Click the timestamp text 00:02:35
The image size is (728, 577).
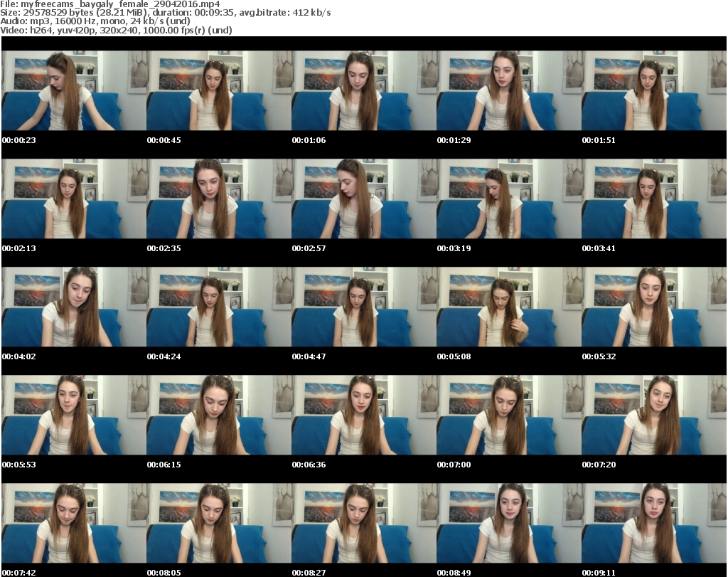click(x=164, y=248)
